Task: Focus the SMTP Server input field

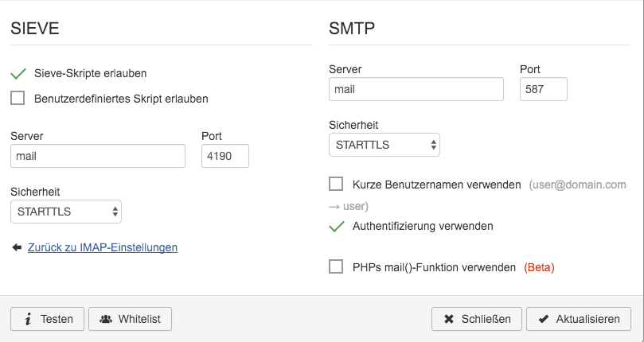Action: pos(416,89)
